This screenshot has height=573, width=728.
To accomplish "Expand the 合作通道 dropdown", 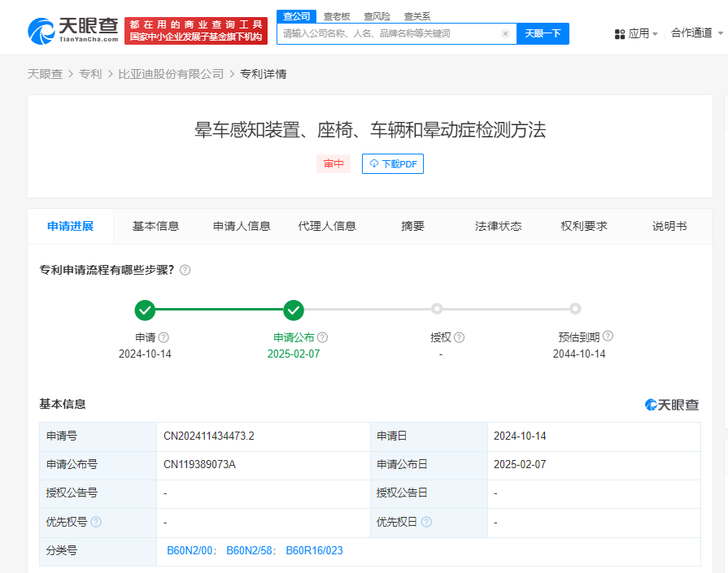I will click(x=695, y=33).
